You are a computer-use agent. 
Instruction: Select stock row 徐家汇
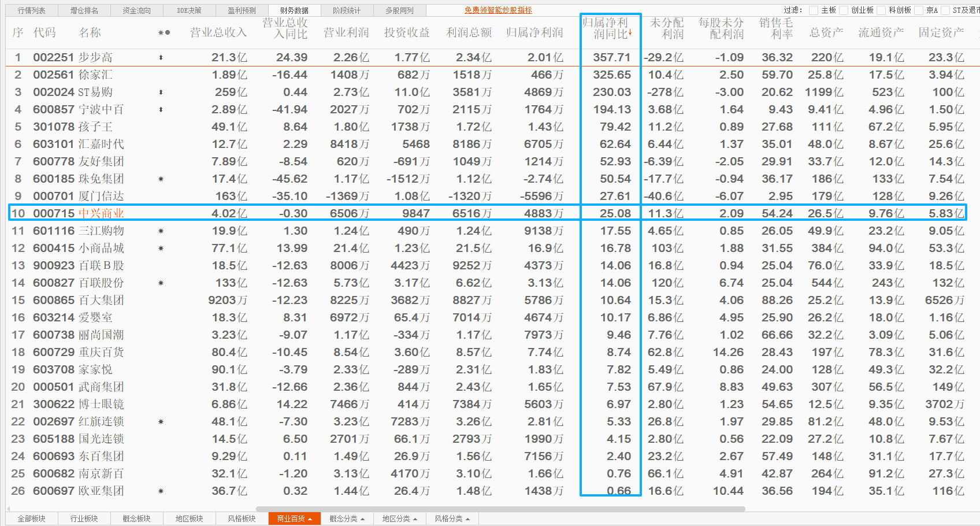488,75
